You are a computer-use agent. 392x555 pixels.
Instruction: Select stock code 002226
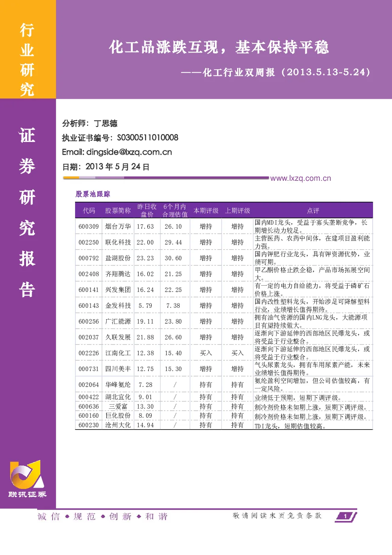[89, 353]
